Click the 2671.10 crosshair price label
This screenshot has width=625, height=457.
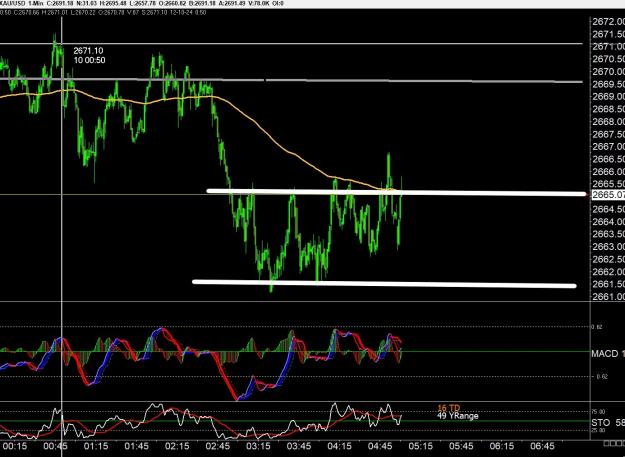pos(88,51)
